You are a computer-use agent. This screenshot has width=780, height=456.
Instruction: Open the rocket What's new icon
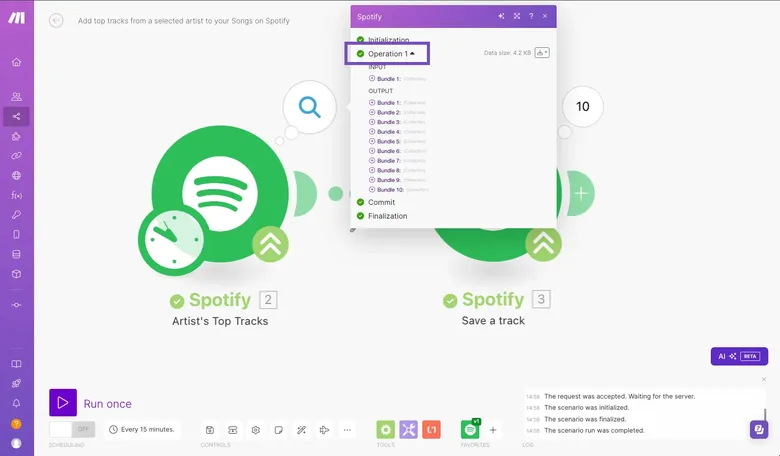16,383
